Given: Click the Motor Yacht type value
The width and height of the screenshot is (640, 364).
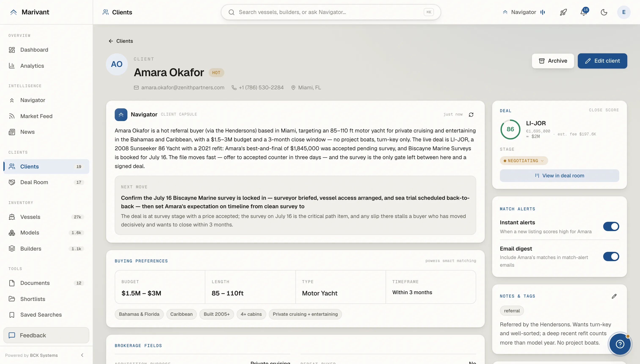Looking at the screenshot, I should click(x=320, y=293).
